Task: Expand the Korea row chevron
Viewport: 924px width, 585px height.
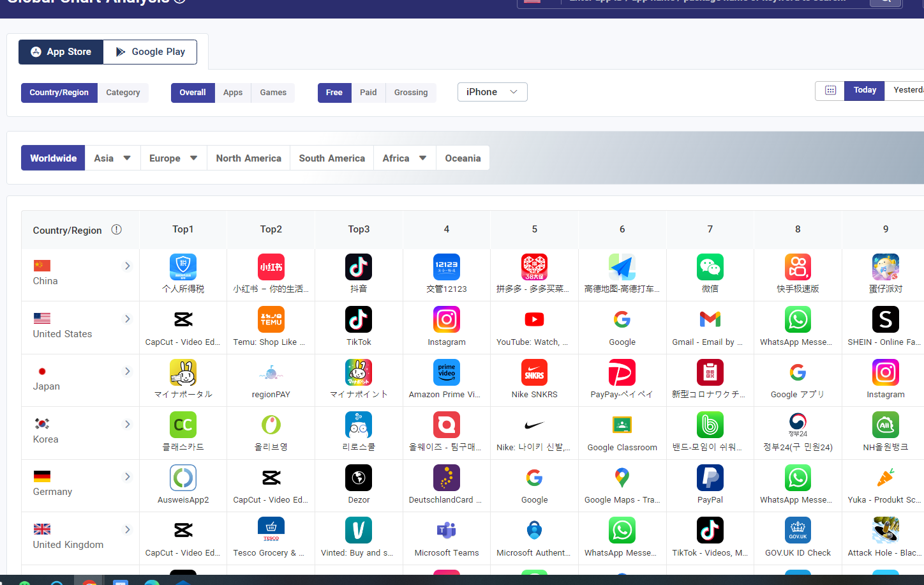Action: 128,424
